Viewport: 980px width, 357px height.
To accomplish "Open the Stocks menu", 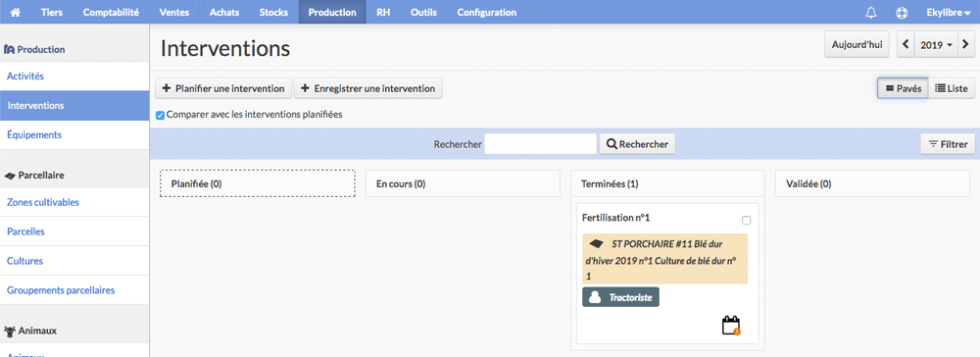I will coord(273,12).
